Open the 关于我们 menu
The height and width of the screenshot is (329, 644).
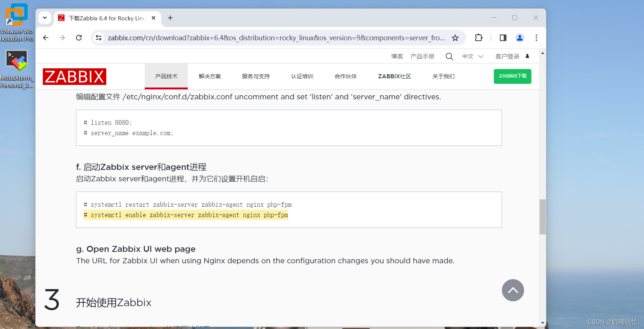(443, 76)
